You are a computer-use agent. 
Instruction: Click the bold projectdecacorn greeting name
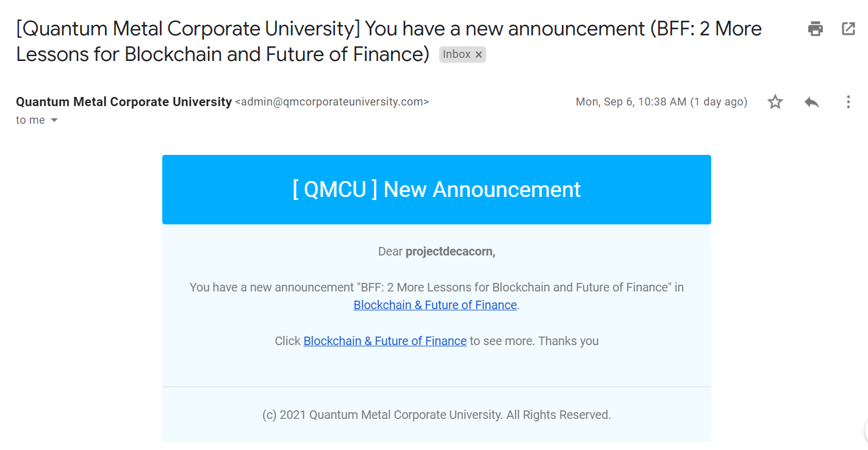click(x=450, y=251)
